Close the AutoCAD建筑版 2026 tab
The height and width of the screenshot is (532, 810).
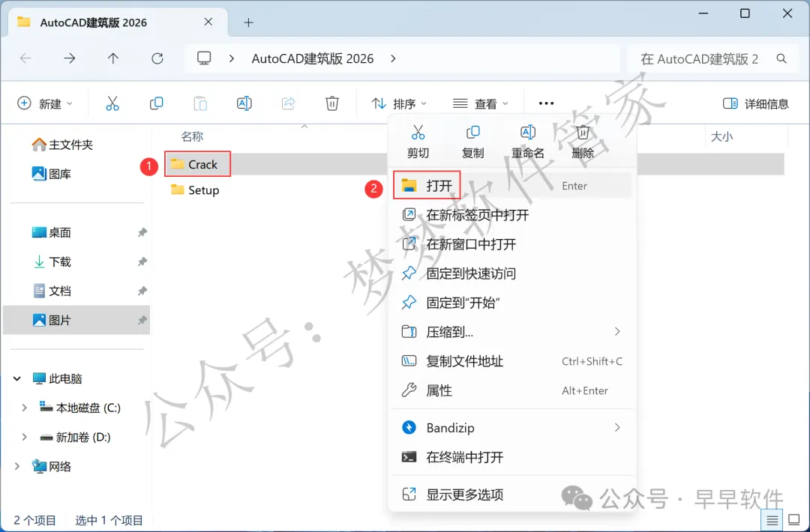click(x=208, y=22)
